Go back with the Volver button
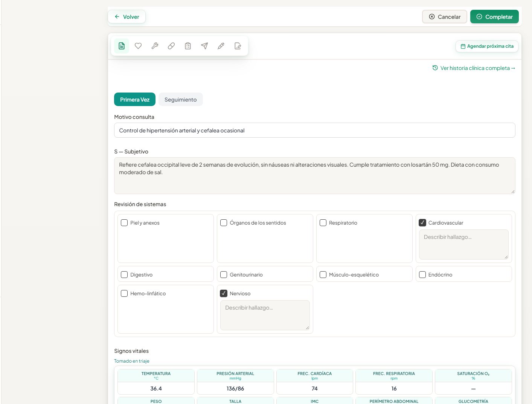The width and height of the screenshot is (532, 404). (x=127, y=17)
